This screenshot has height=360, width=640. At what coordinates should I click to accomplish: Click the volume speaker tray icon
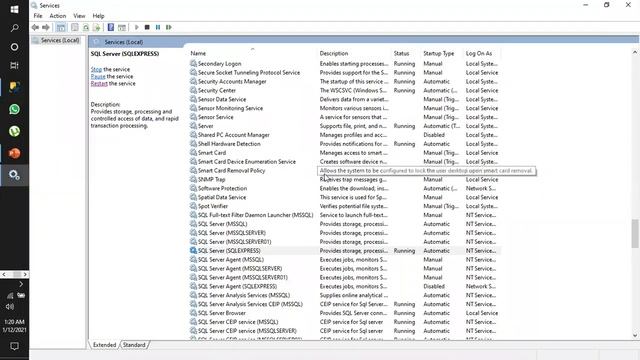point(10,307)
